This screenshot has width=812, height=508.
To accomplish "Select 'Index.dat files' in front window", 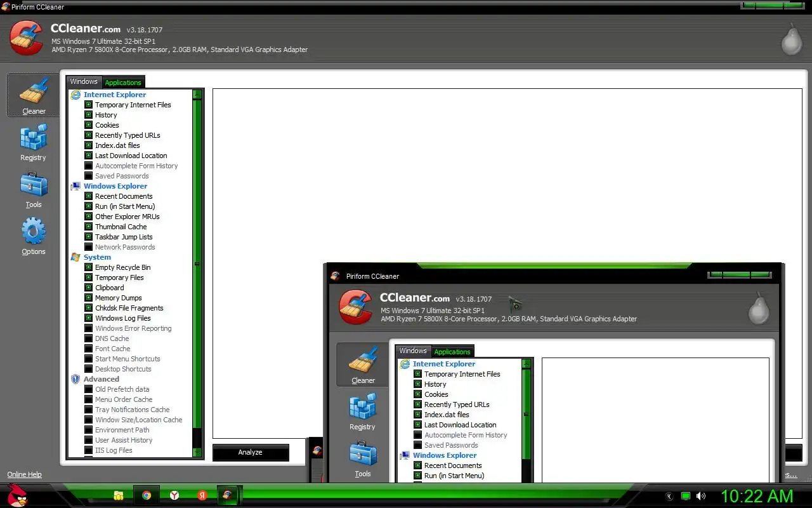I will coord(447,415).
